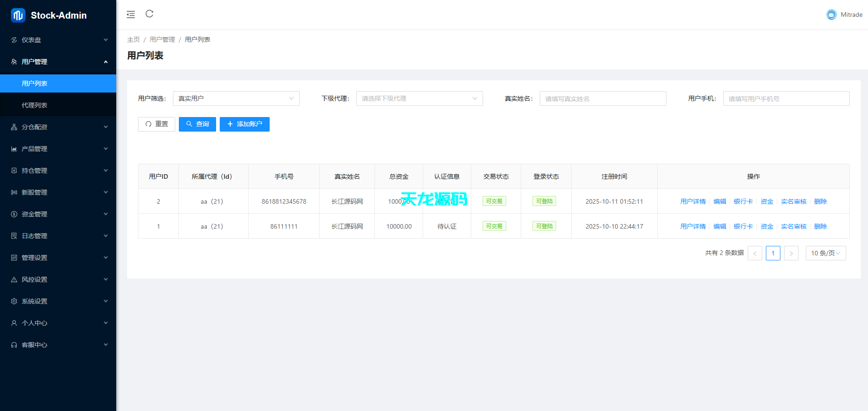Click the system settings gear icon
868x411 pixels.
pos(14,301)
